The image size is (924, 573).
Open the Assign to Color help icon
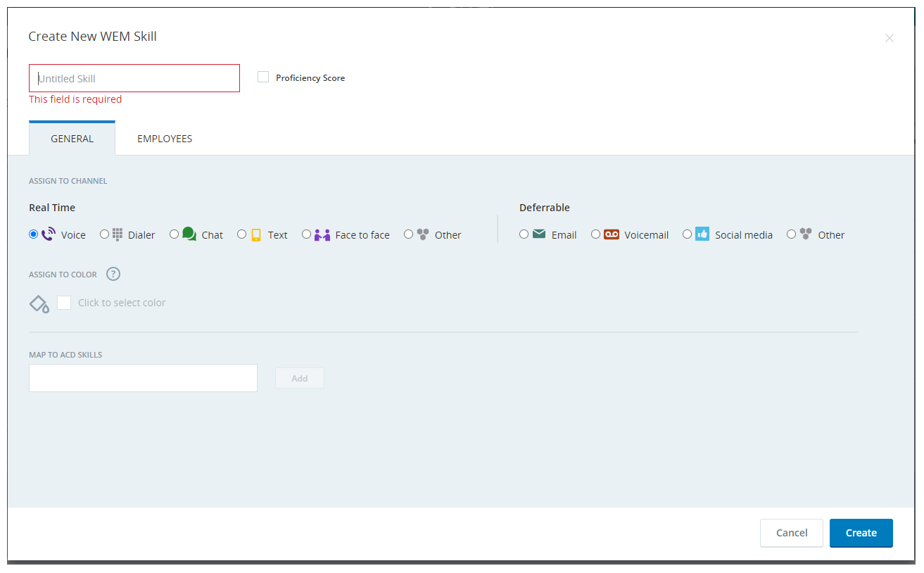pyautogui.click(x=113, y=275)
